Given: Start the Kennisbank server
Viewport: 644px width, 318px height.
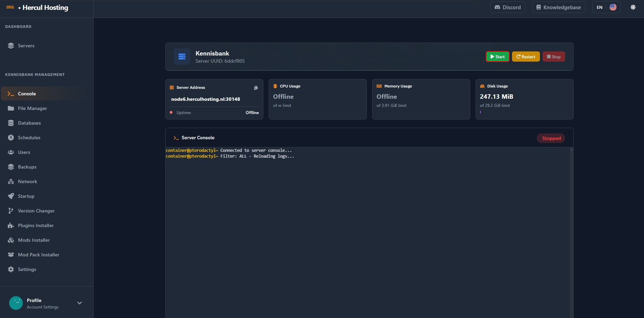Looking at the screenshot, I should pos(497,57).
